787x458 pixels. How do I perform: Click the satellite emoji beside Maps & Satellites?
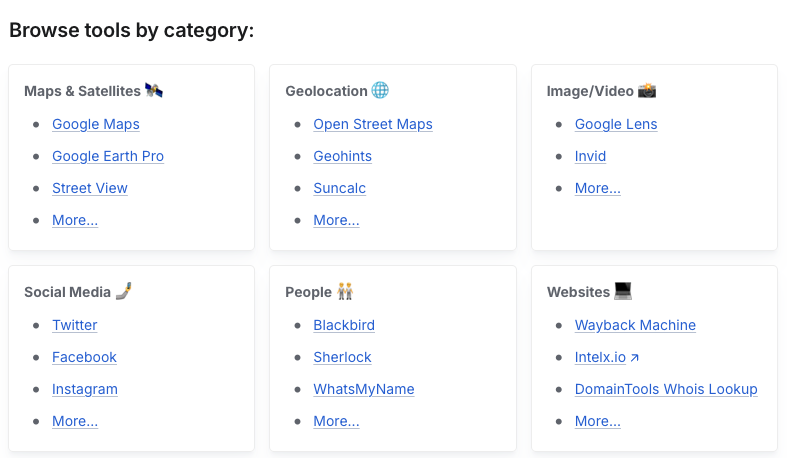154,91
